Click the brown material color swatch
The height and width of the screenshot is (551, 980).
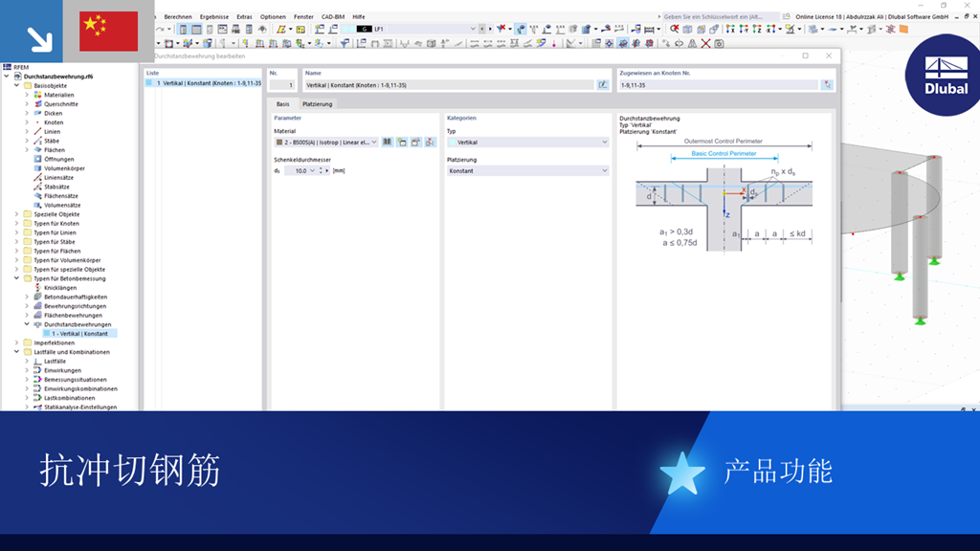point(279,143)
